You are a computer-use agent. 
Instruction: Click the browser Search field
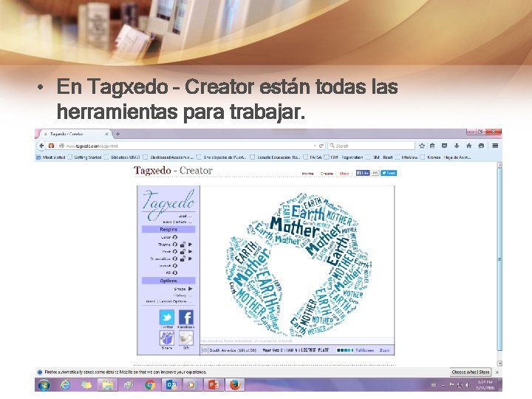[371, 146]
